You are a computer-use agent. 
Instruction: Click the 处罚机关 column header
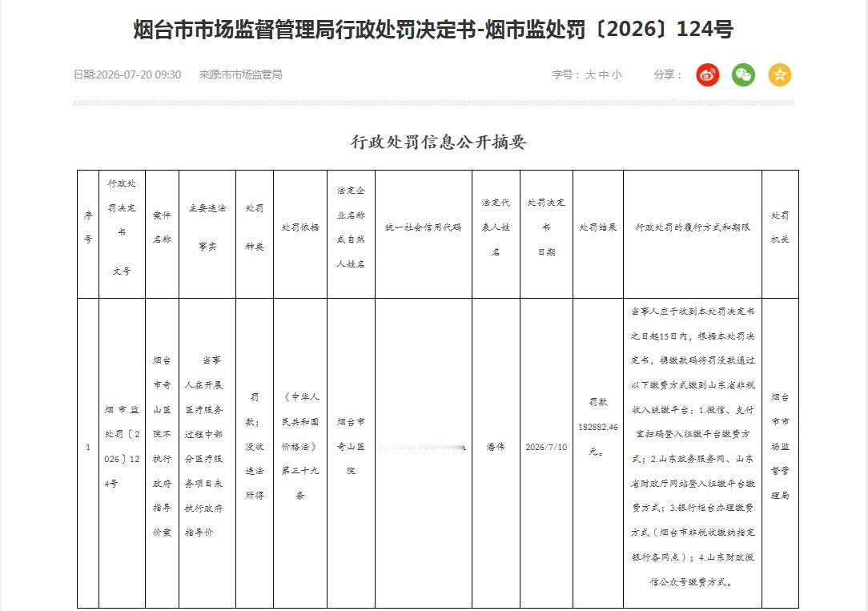point(780,234)
